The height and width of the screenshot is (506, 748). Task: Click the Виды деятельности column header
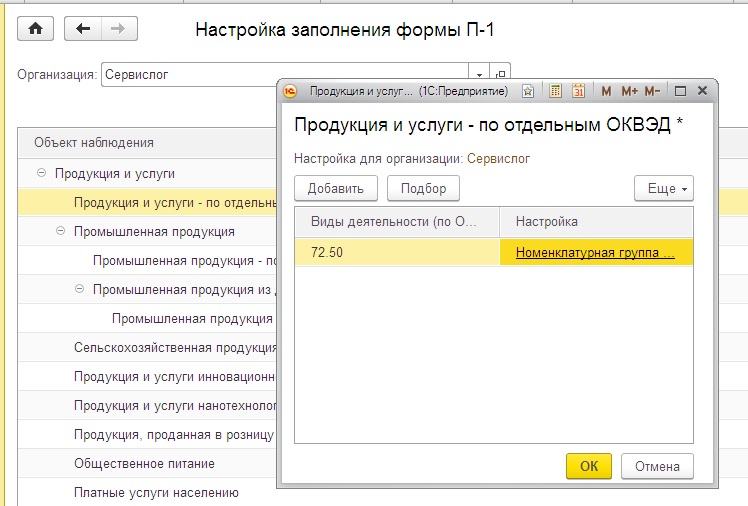[x=397, y=222]
